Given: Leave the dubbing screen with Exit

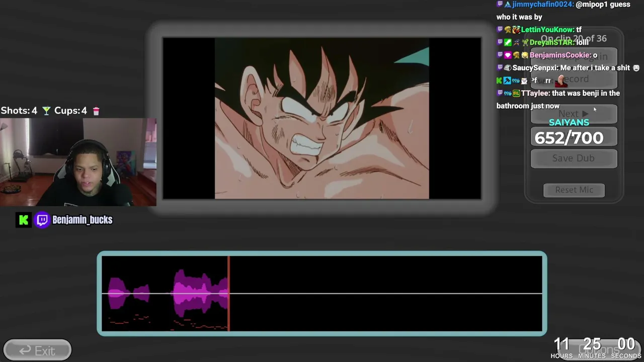Looking at the screenshot, I should click(37, 350).
